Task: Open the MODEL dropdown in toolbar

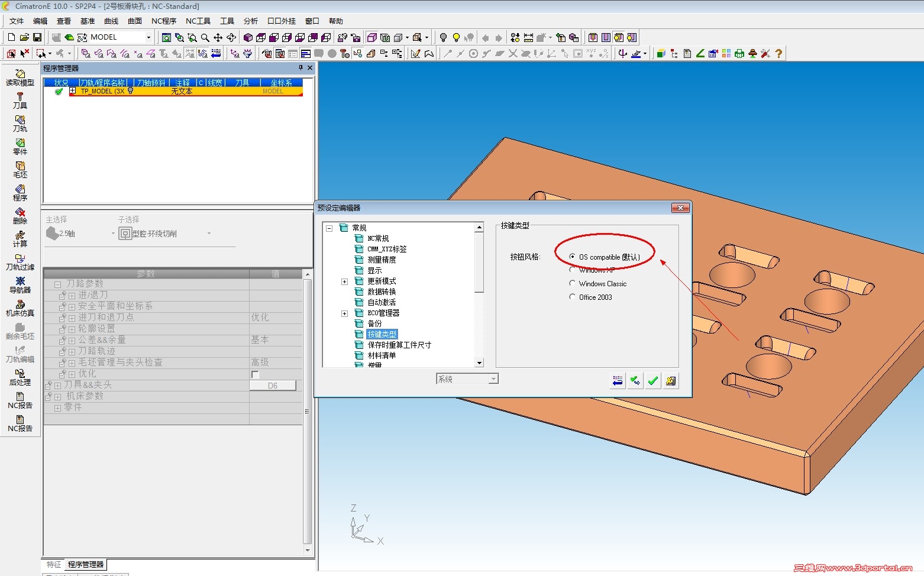Action: [148, 37]
